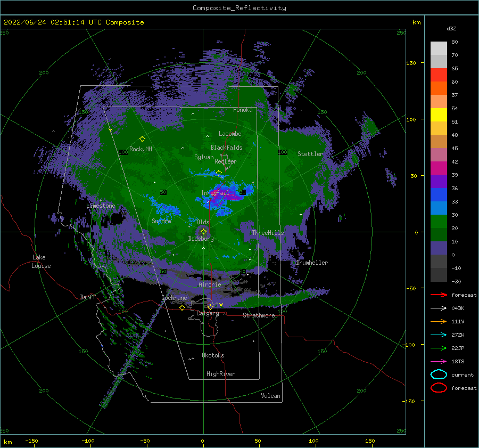The width and height of the screenshot is (479, 448).
Task: Select the white 04DK arrow legend entry
Action: pos(439,308)
